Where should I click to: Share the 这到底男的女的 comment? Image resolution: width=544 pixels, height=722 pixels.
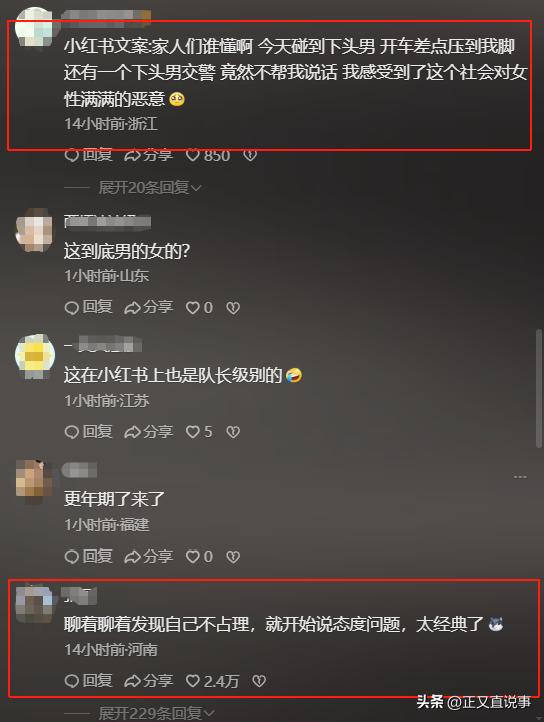coord(148,307)
